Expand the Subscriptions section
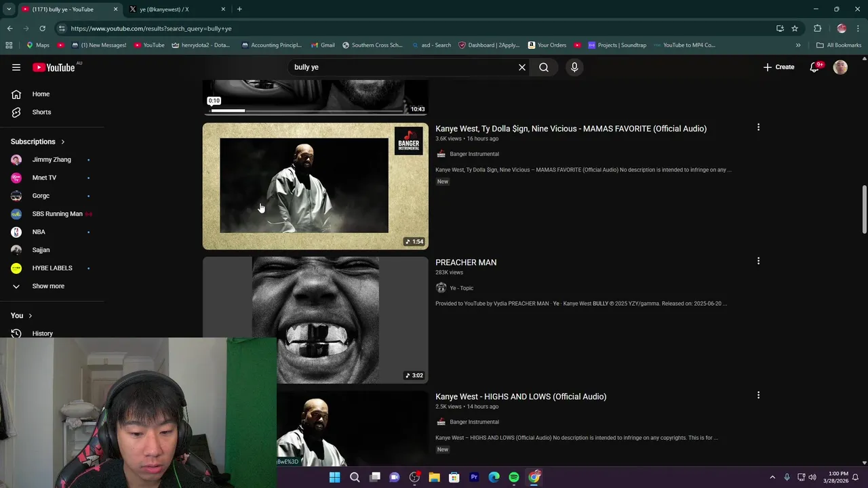868x488 pixels. pos(38,142)
